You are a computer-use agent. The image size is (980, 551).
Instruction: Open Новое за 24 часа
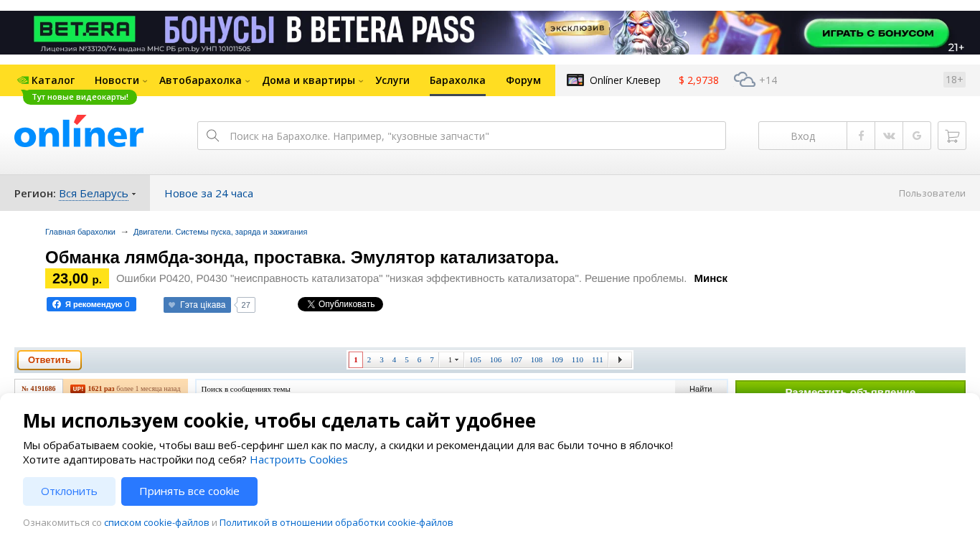coord(209,193)
